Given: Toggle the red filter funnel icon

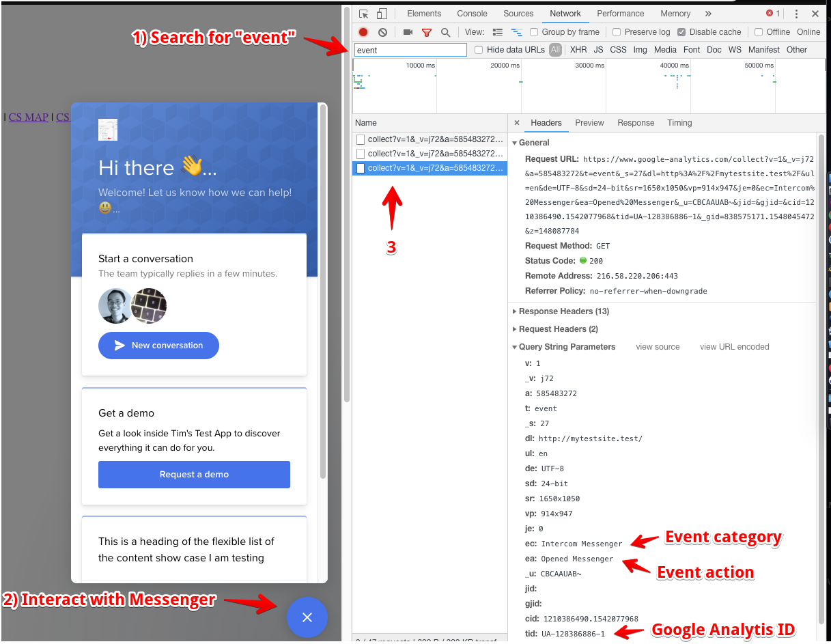Looking at the screenshot, I should coord(427,32).
